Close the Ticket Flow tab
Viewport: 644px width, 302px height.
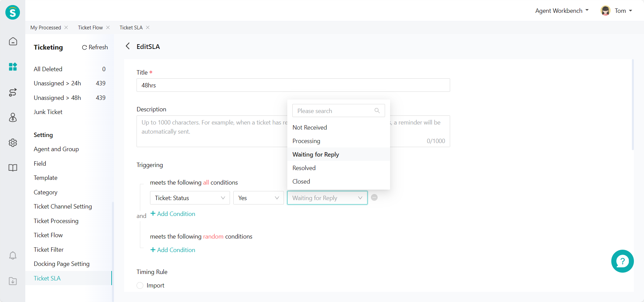[x=108, y=27]
